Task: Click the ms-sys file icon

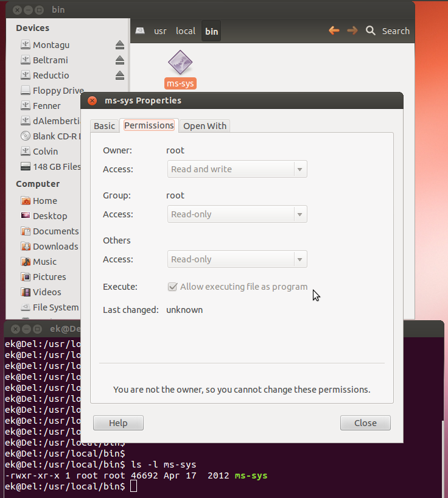Action: click(x=180, y=62)
